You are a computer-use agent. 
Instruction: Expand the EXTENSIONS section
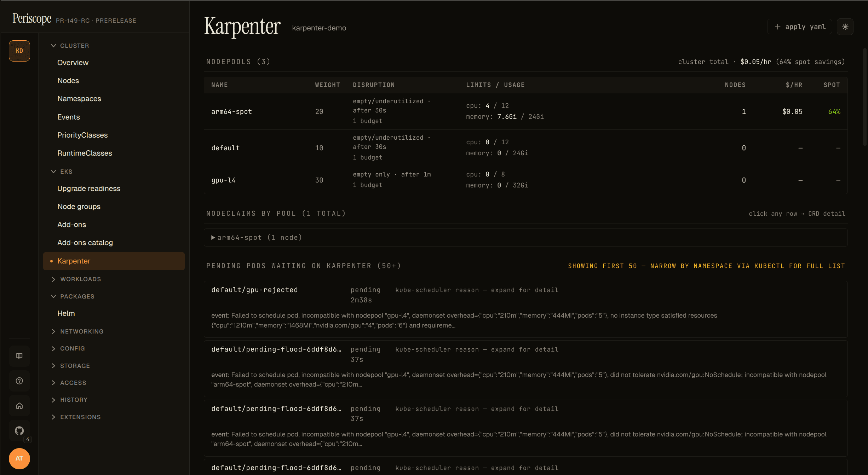point(76,417)
